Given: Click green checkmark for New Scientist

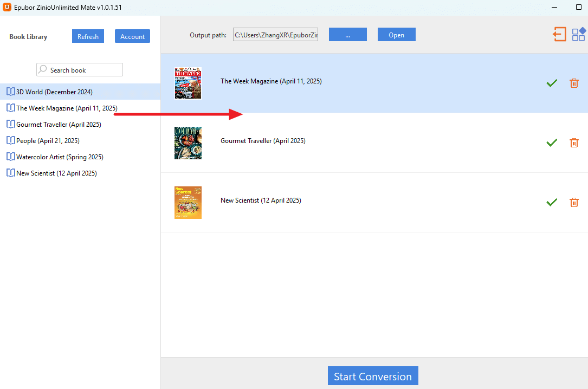Looking at the screenshot, I should [552, 203].
